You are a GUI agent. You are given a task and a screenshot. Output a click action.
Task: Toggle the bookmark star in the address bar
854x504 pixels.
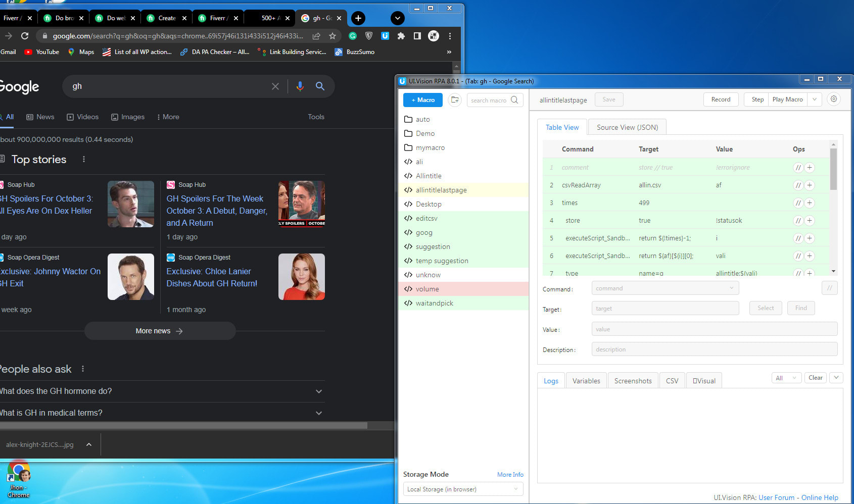(332, 36)
